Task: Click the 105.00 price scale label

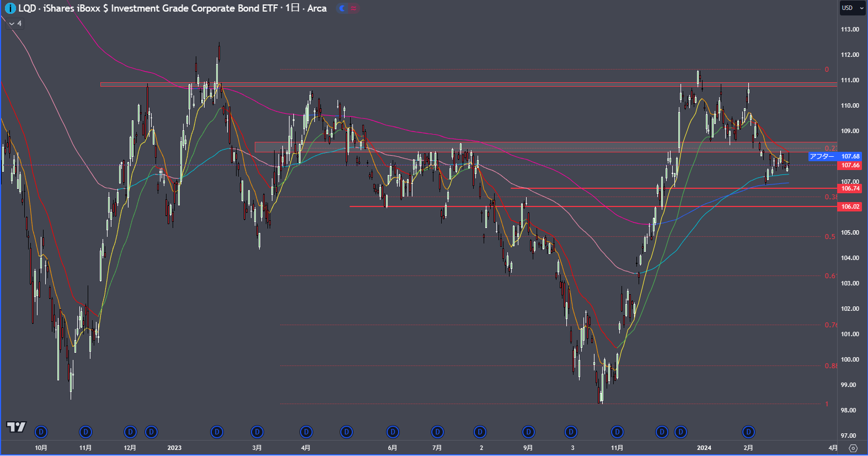Action: click(x=850, y=233)
